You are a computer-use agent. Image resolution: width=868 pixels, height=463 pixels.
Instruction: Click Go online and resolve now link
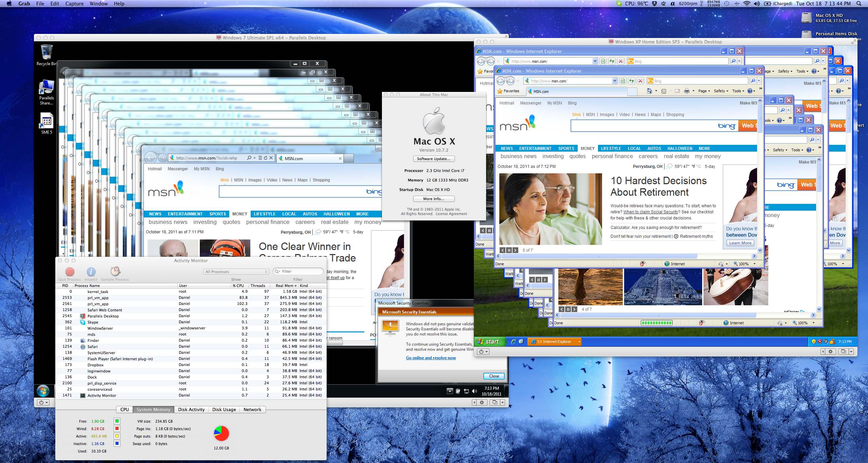click(431, 358)
